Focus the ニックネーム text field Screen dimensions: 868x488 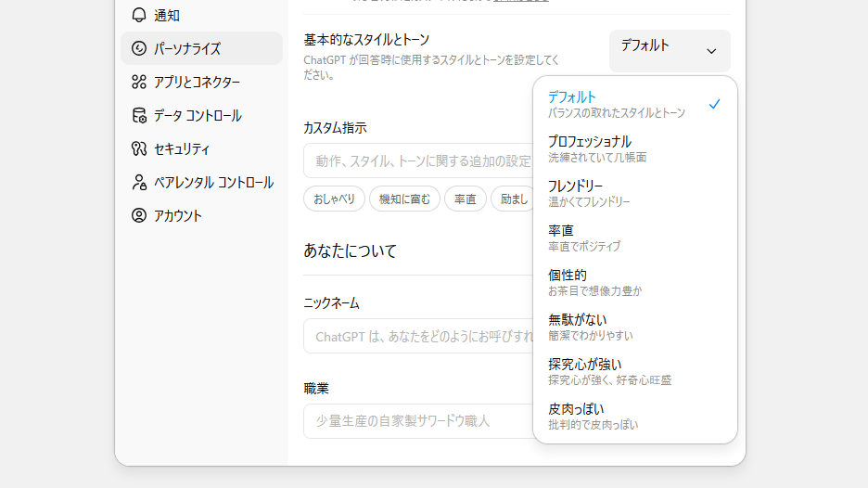(x=419, y=336)
